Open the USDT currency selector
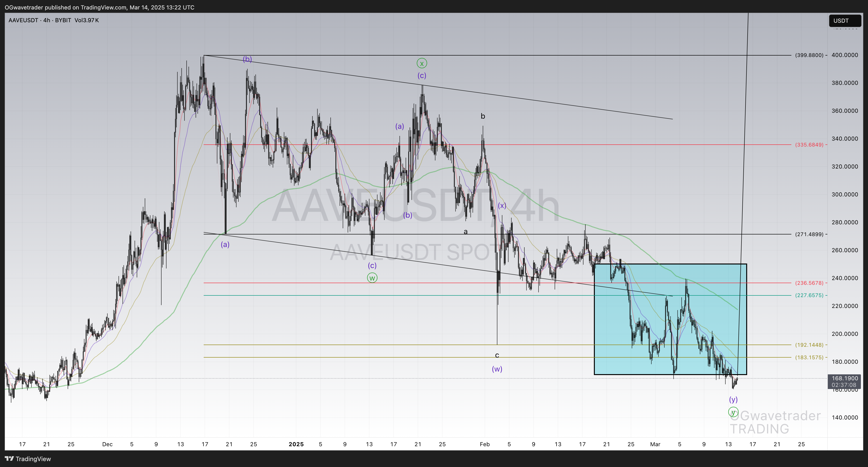This screenshot has height=467, width=868. 845,21
